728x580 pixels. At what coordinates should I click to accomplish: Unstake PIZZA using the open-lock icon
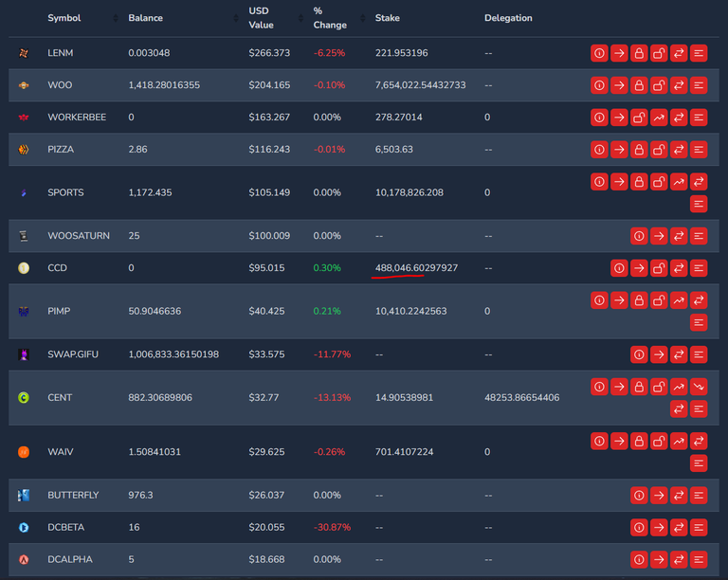pos(659,150)
